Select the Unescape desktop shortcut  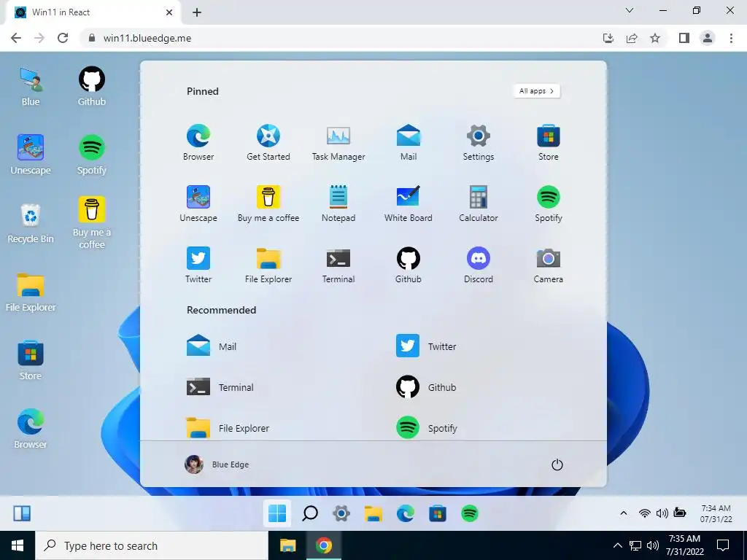click(31, 155)
